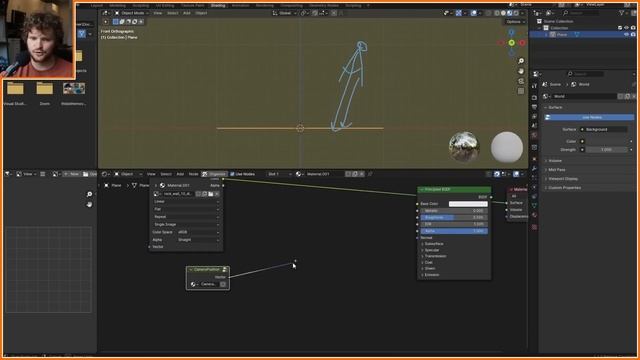
Task: Toggle fake user shield for Material.001
Action: [x=348, y=174]
